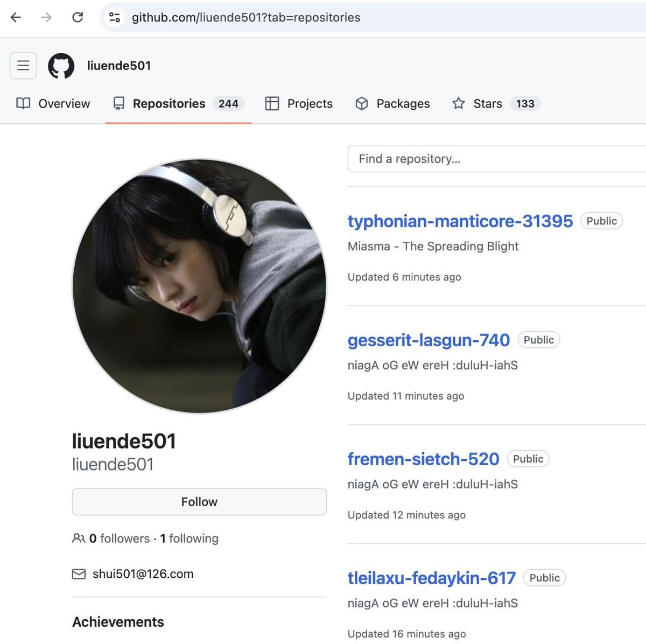646x644 pixels.
Task: Click the shui501@126.com email link
Action: (143, 574)
